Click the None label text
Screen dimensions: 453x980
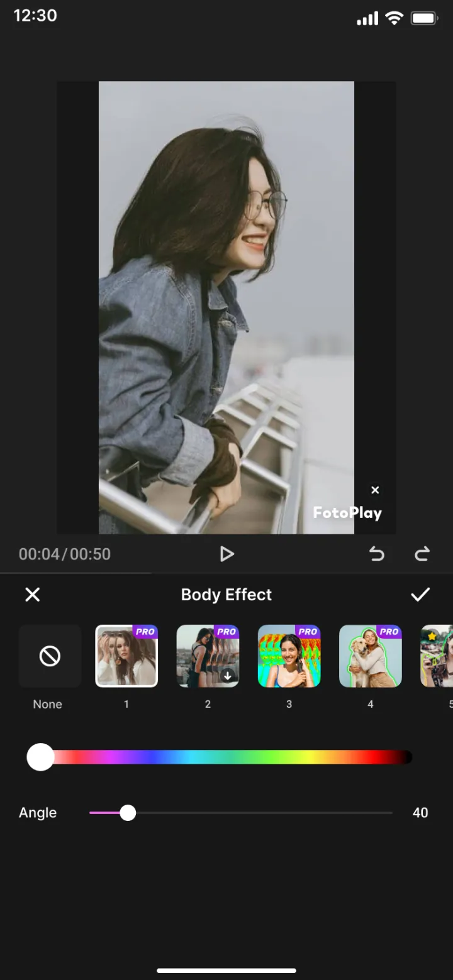pyautogui.click(x=48, y=705)
